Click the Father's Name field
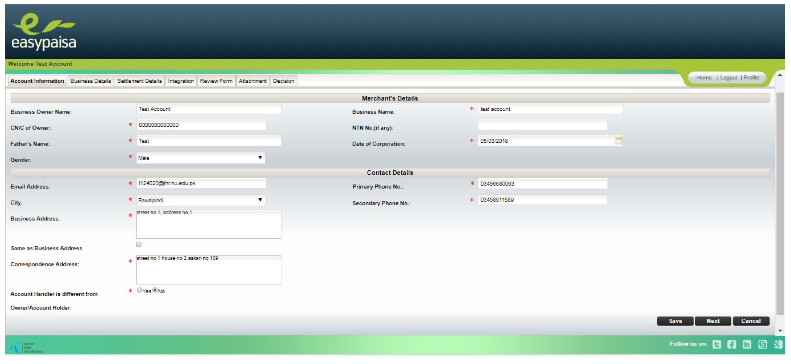The image size is (791, 364). click(x=209, y=141)
